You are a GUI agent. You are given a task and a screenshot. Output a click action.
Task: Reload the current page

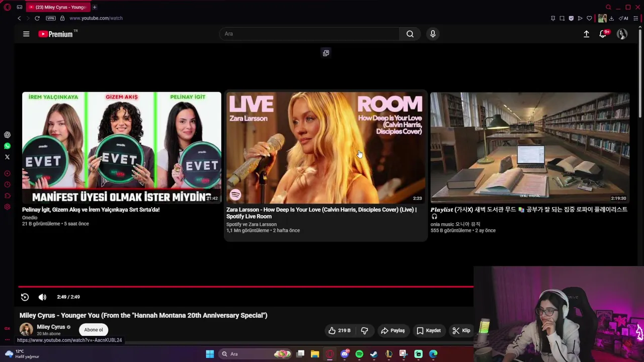pyautogui.click(x=37, y=18)
